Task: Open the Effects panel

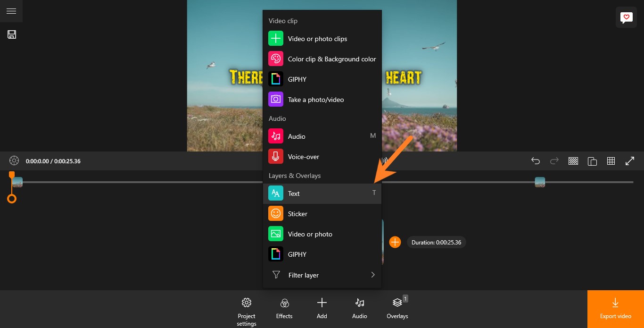Action: 284,309
